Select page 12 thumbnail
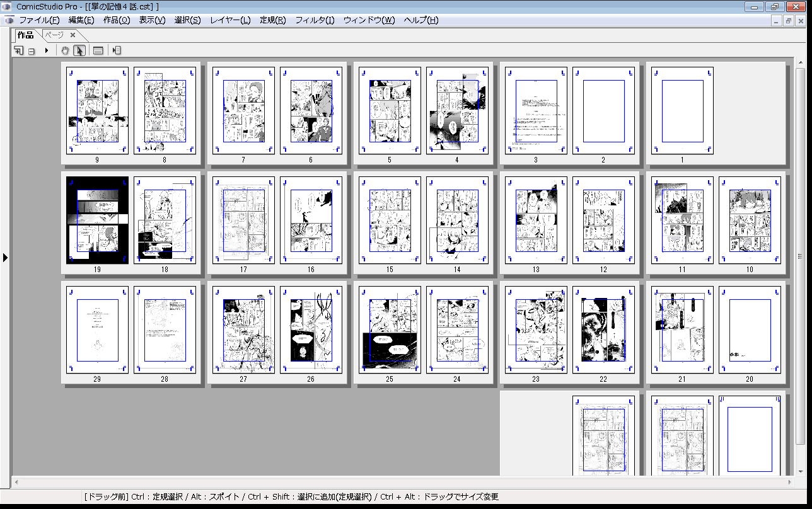 coord(603,220)
